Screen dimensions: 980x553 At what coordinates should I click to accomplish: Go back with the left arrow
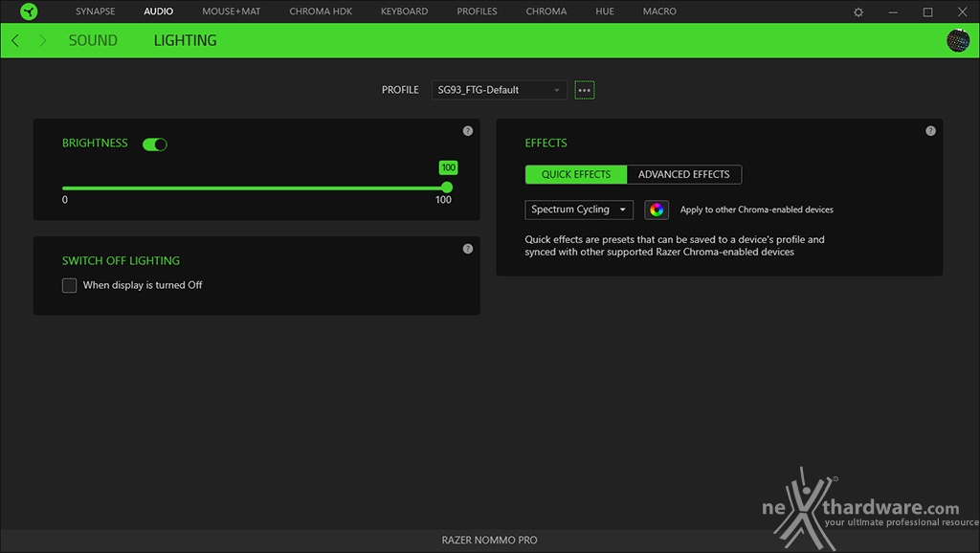coord(15,40)
